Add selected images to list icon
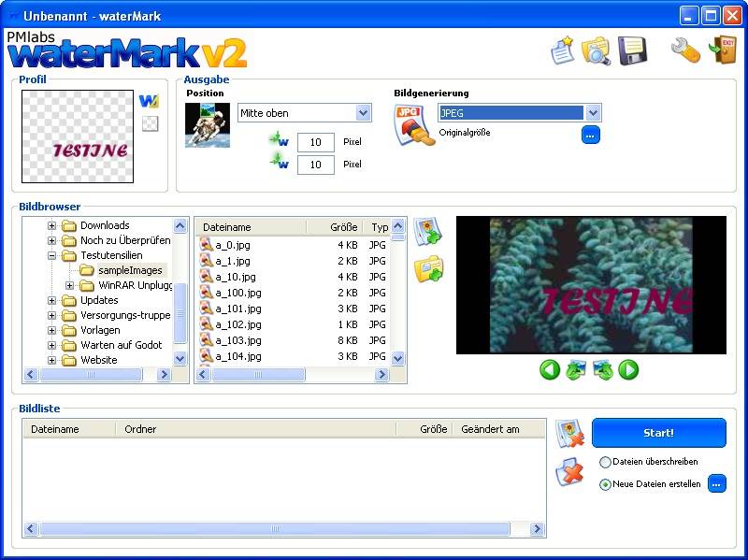748x560 pixels. (428, 232)
